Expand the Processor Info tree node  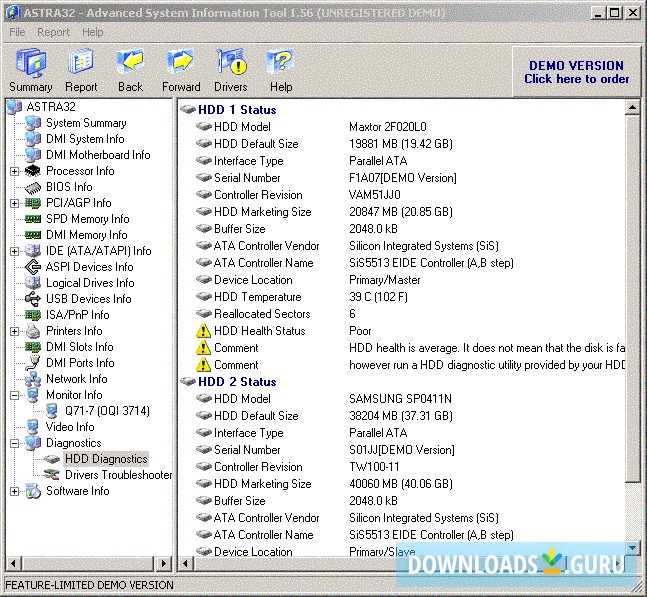tap(15, 171)
